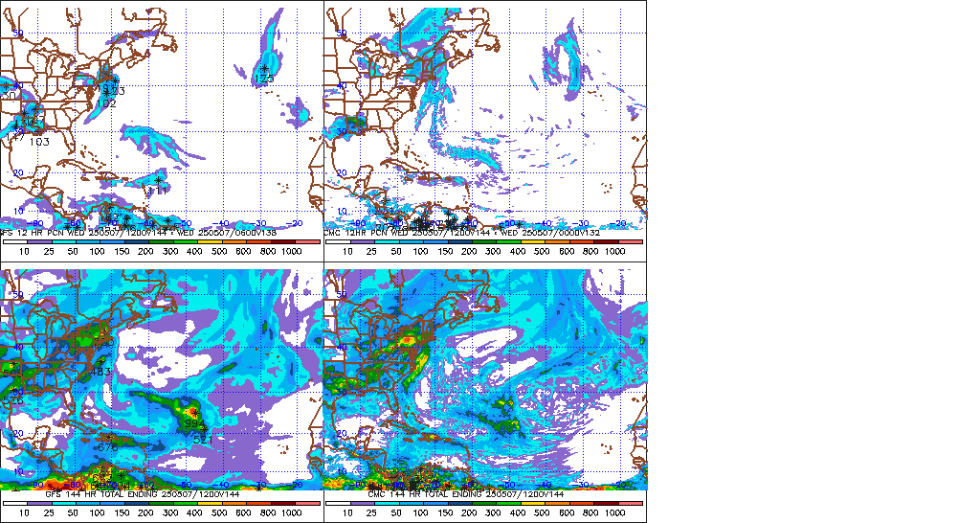The width and height of the screenshot is (980, 523).
Task: Click the 102 label near the US East Coast
Action: [x=105, y=103]
